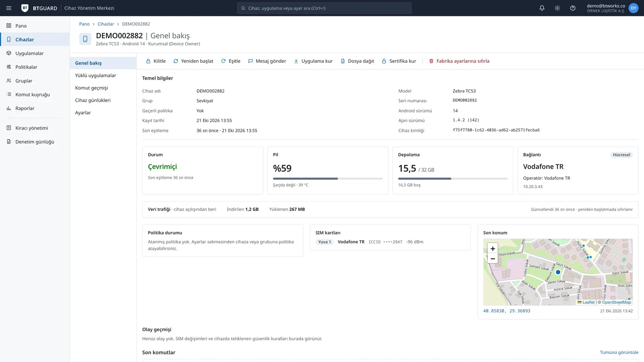
Task: Click the storage 15,5 GB progress bar
Action: pyautogui.click(x=453, y=179)
